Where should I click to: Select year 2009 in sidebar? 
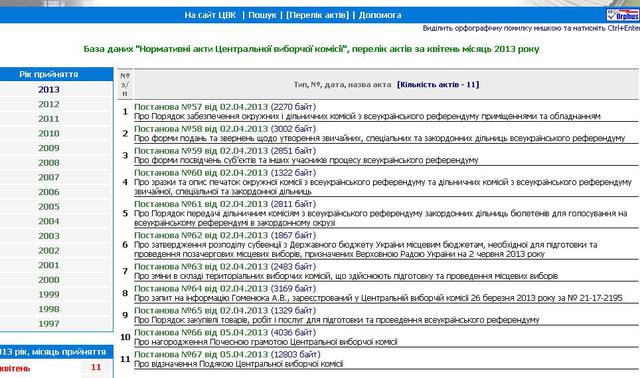[49, 148]
